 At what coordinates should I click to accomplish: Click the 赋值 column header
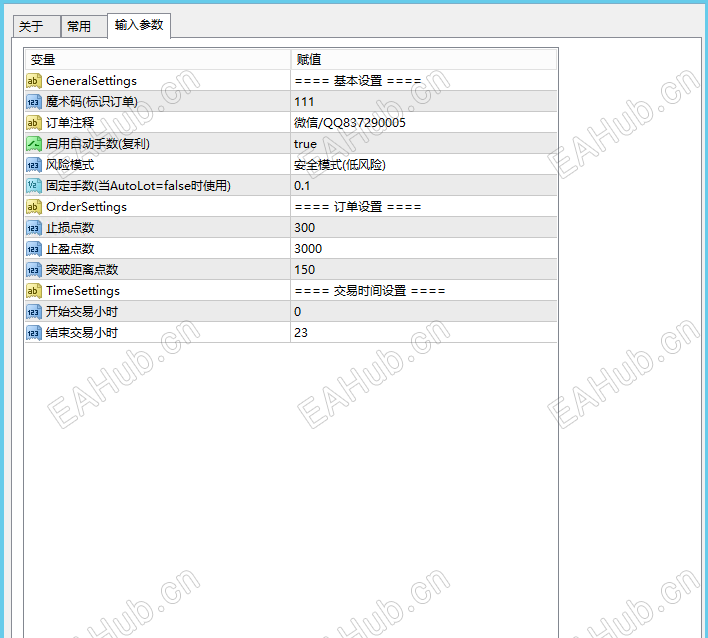coord(424,60)
